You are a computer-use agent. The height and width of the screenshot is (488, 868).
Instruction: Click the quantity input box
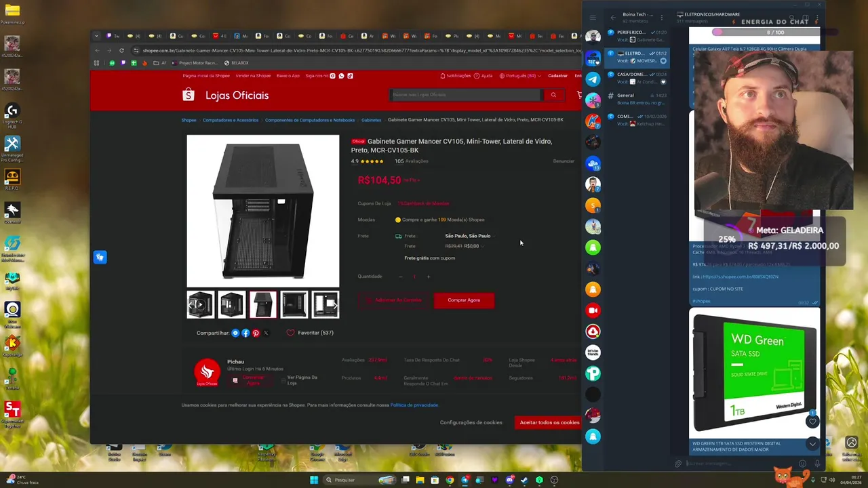coord(414,277)
